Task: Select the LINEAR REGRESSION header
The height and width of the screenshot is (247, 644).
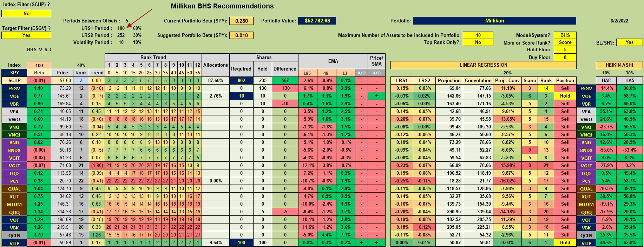Action: tap(483, 65)
